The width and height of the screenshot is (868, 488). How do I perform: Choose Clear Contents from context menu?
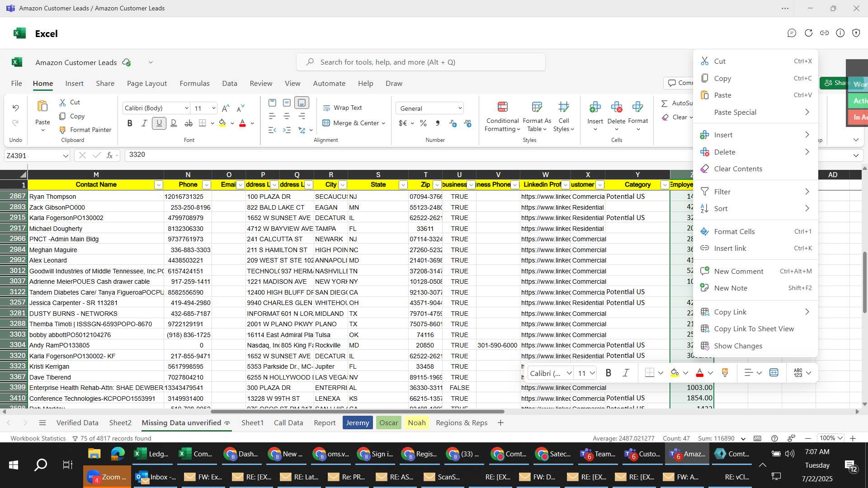coord(755,169)
